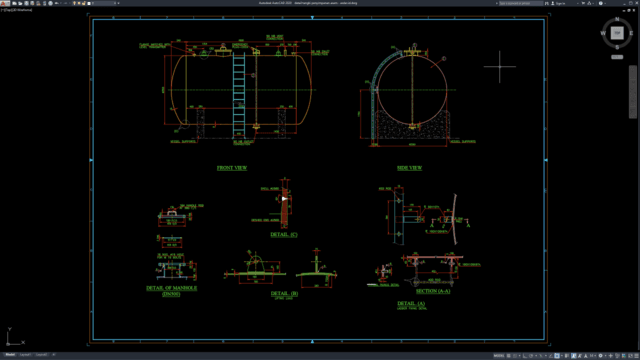Viewport: 640px width, 360px height.
Task: Toggle Polar Tracking in the status bar
Action: click(x=531, y=356)
